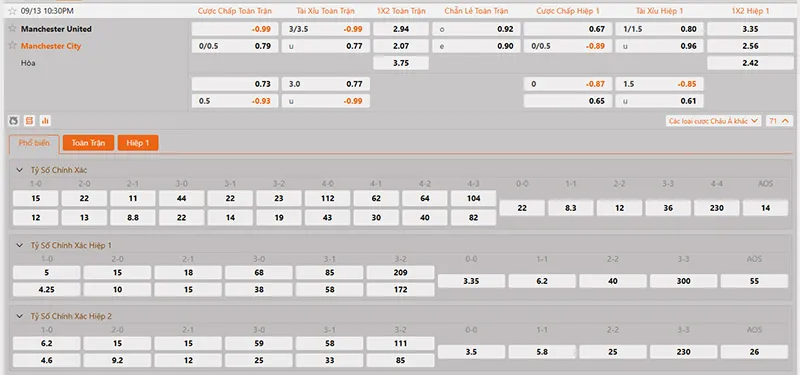Pick second half 0-0 score at 3.5
This screenshot has width=800, height=375.
[471, 352]
